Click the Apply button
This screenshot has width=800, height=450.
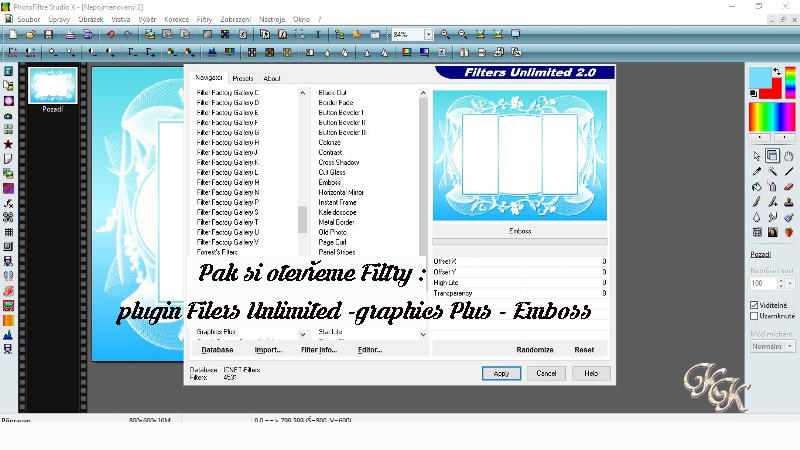point(501,373)
